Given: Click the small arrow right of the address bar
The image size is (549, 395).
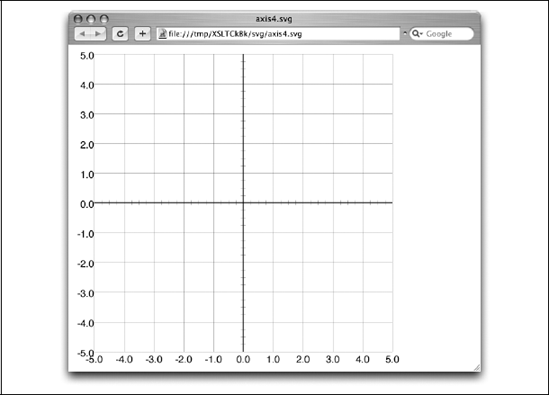Looking at the screenshot, I should (405, 34).
